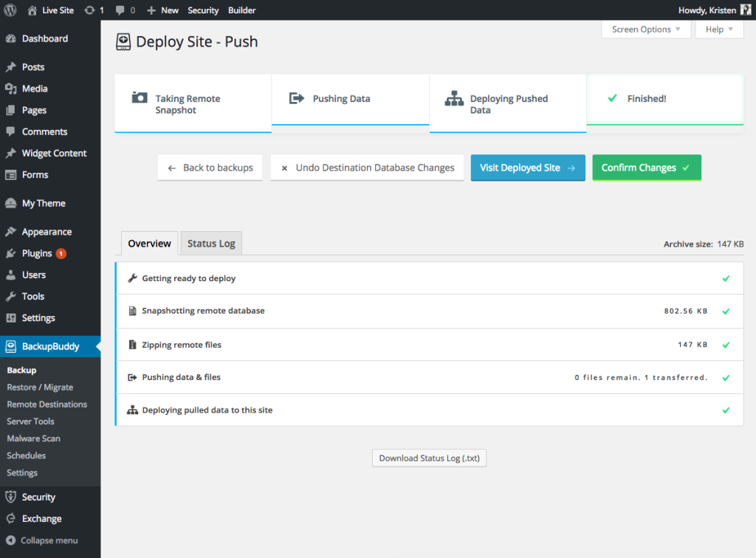This screenshot has height=558, width=756.
Task: Open BackupBuddy Settings submenu item
Action: 22,472
